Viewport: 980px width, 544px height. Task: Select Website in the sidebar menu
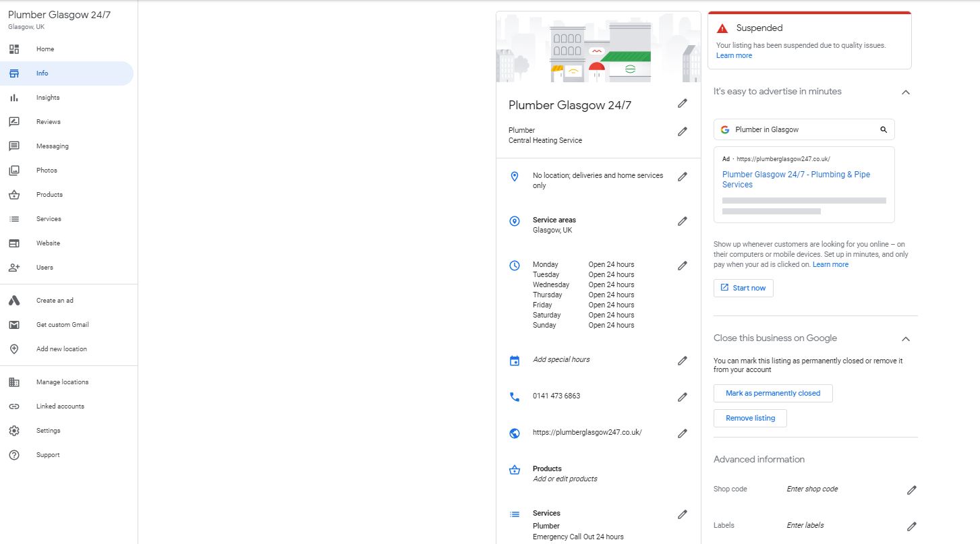pyautogui.click(x=48, y=243)
